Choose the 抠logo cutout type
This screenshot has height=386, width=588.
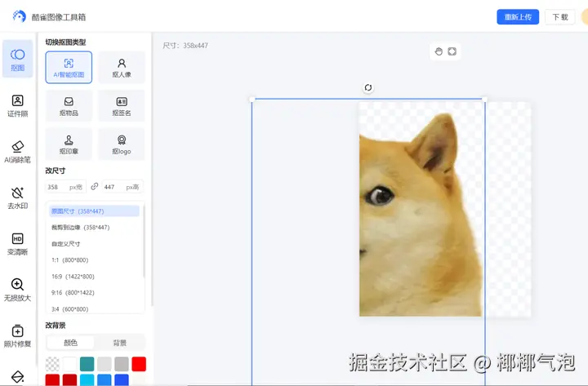click(122, 144)
